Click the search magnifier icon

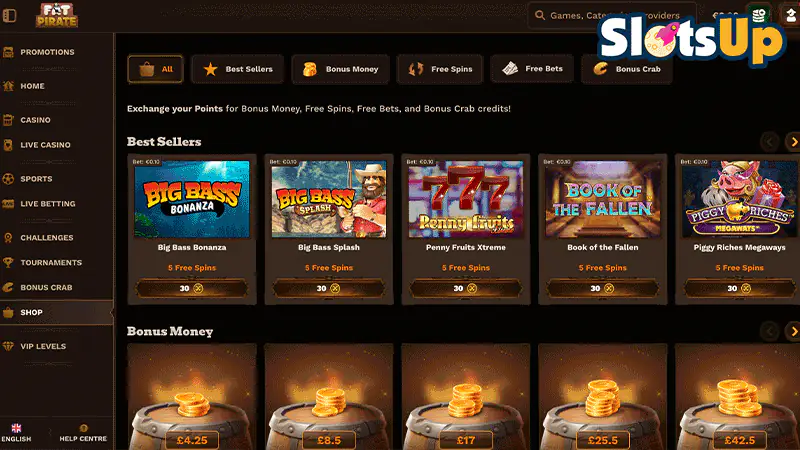click(x=539, y=15)
